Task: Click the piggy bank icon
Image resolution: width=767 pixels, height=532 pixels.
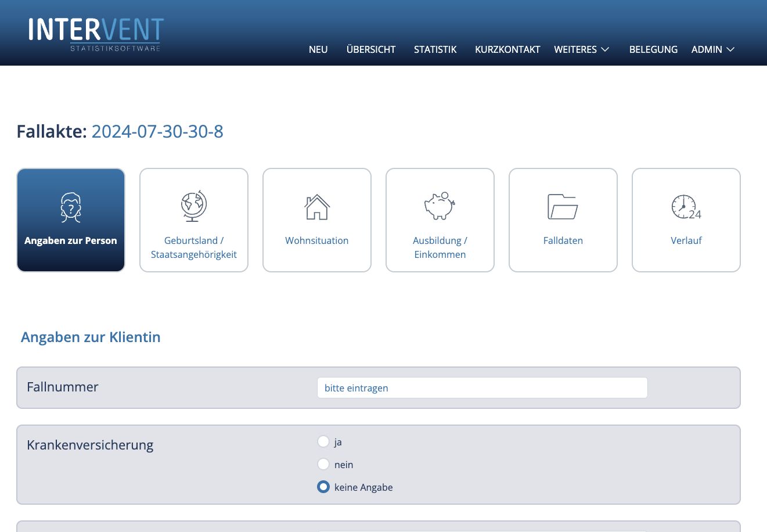Action: coord(440,206)
